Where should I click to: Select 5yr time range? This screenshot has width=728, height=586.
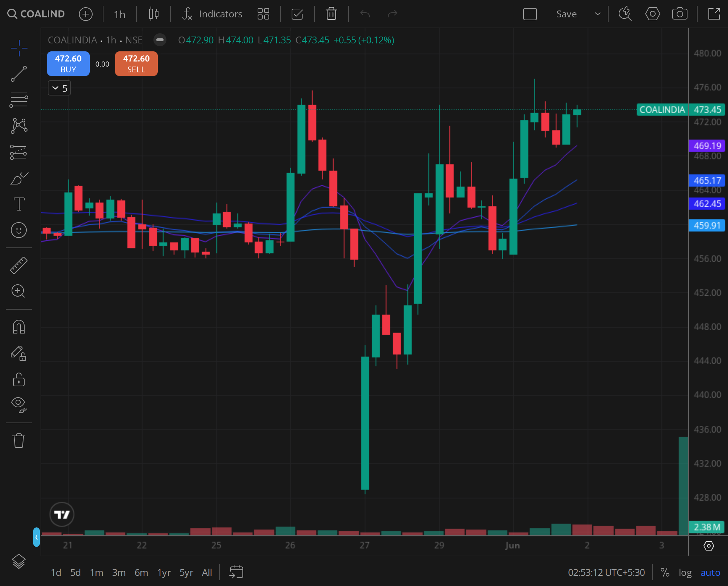[186, 573]
